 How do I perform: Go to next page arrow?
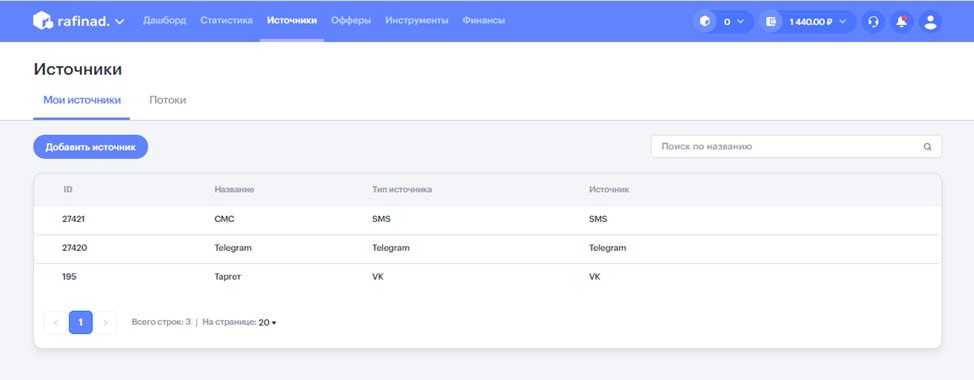pyautogui.click(x=106, y=323)
